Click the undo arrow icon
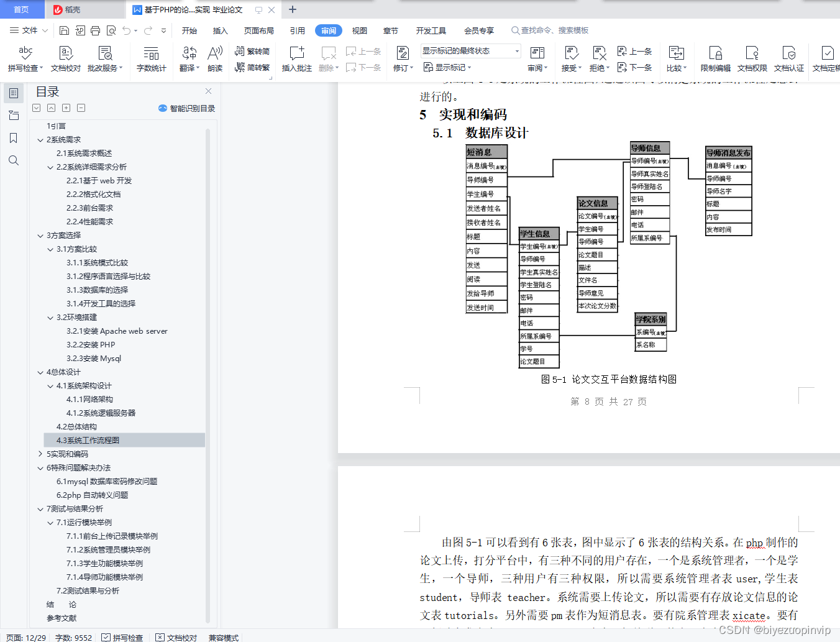This screenshot has height=642, width=840. click(127, 30)
